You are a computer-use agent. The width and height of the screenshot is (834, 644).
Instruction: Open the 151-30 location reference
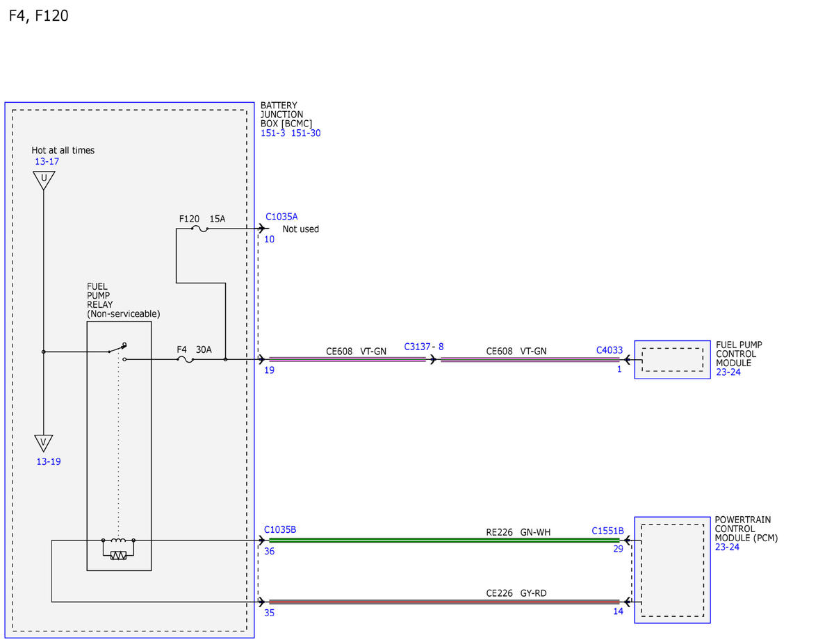(306, 133)
